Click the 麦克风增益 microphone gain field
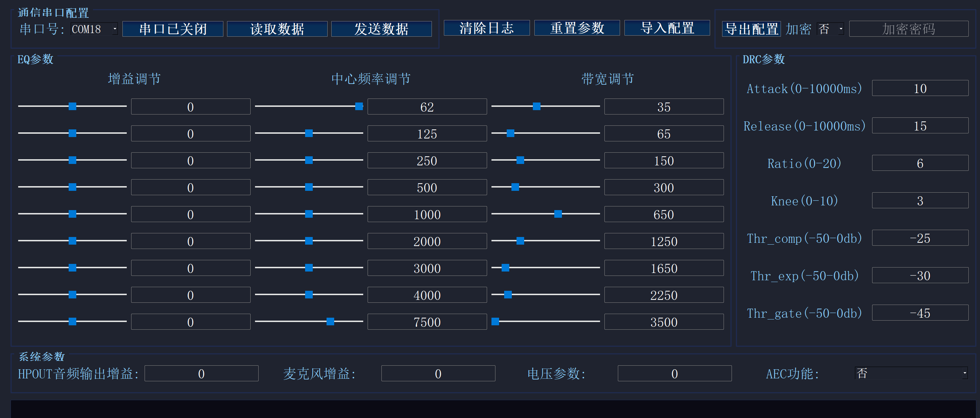The width and height of the screenshot is (980, 418). coord(438,373)
